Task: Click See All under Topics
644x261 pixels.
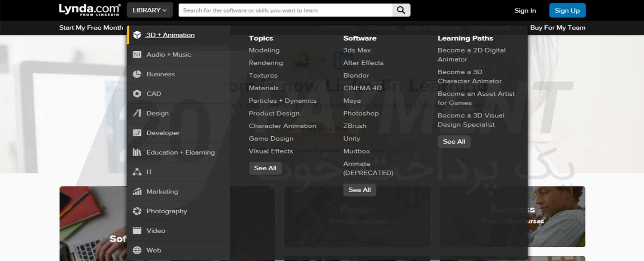Action: 265,168
